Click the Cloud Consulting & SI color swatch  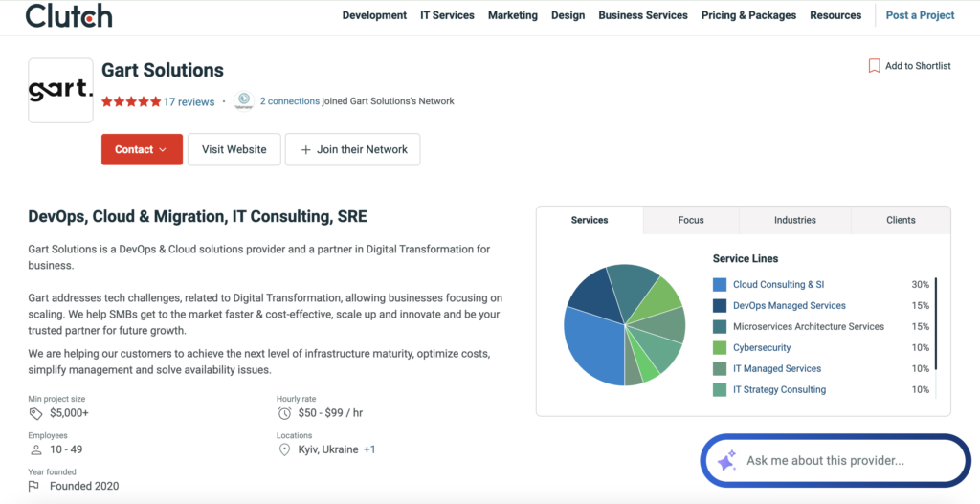tap(720, 285)
